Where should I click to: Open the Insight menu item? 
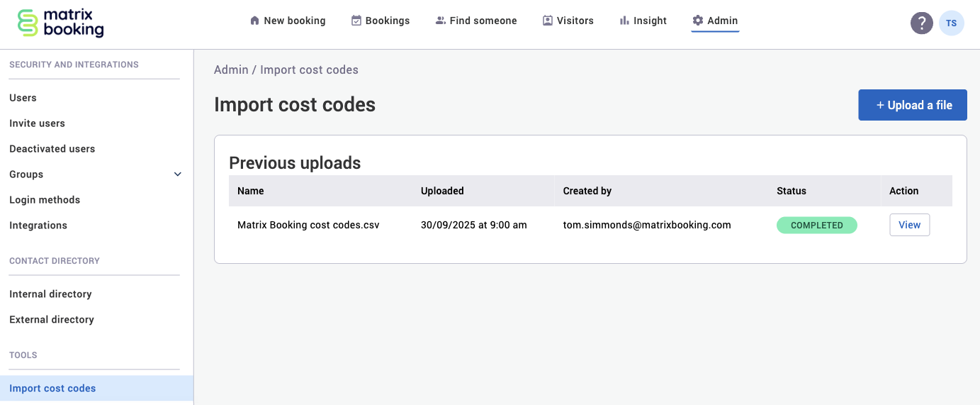[643, 21]
